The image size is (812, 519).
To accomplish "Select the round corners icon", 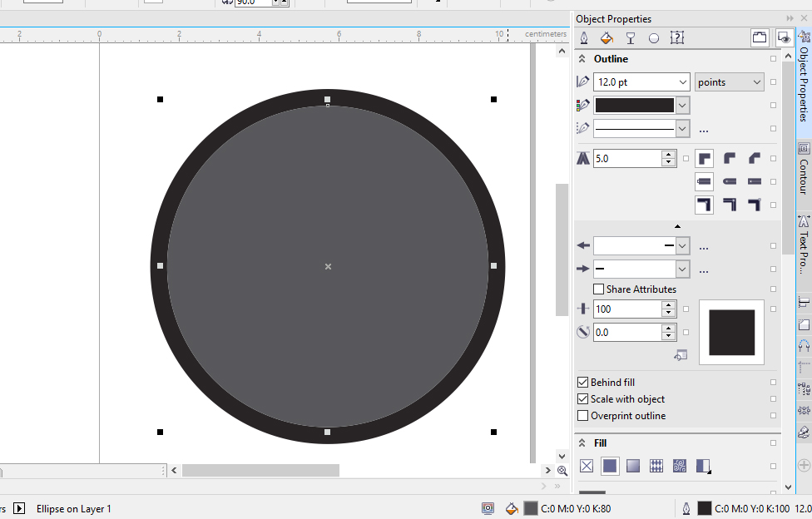I will point(729,159).
